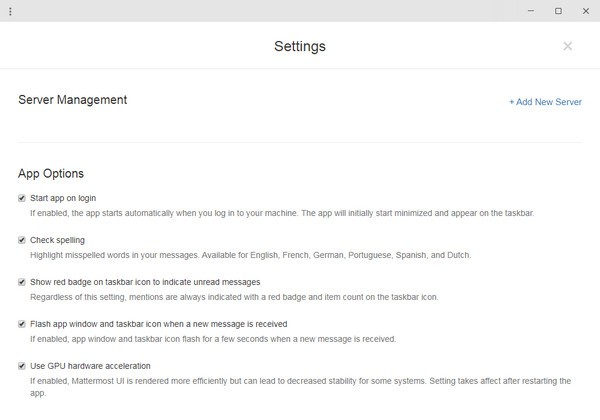600x420 pixels.
Task: Click the 'Use GPU hardware acceleration' label text
Action: tap(90, 366)
